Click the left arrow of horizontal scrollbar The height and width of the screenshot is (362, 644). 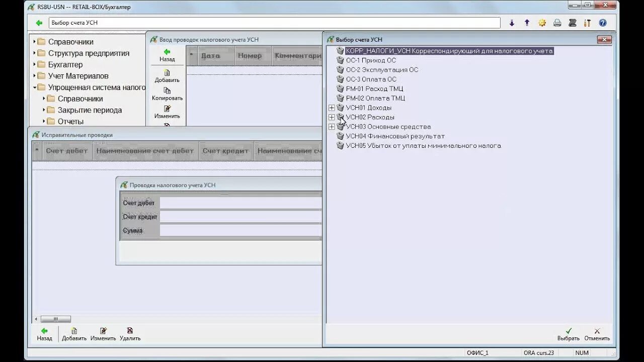(36, 319)
